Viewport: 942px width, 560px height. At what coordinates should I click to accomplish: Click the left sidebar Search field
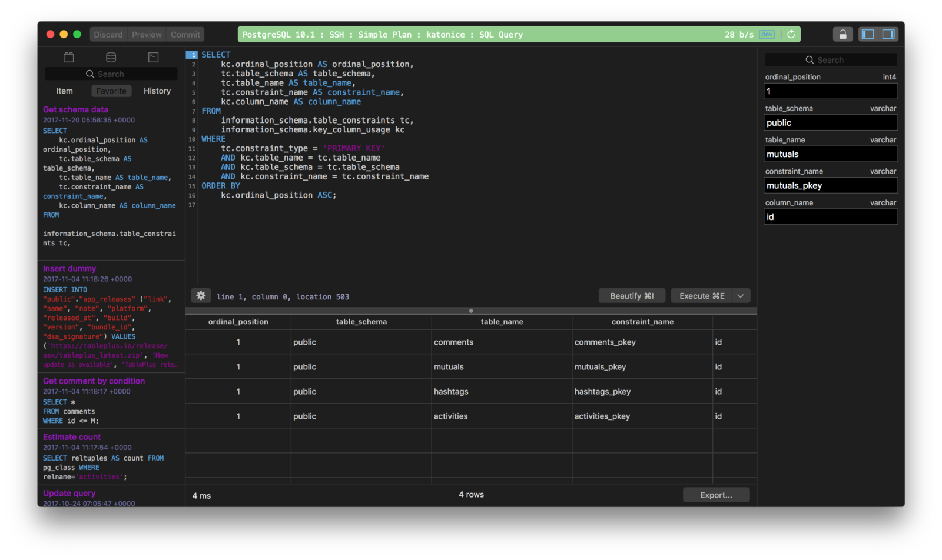(x=111, y=74)
